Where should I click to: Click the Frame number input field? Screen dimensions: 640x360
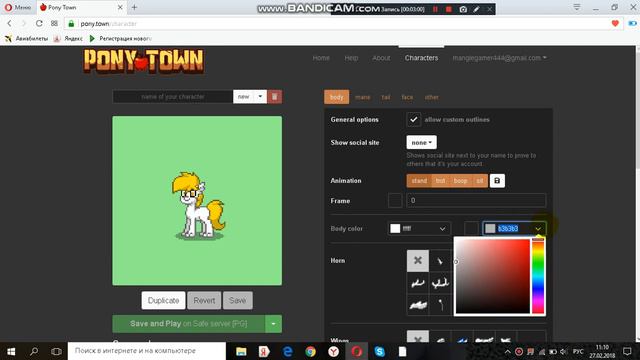[476, 200]
